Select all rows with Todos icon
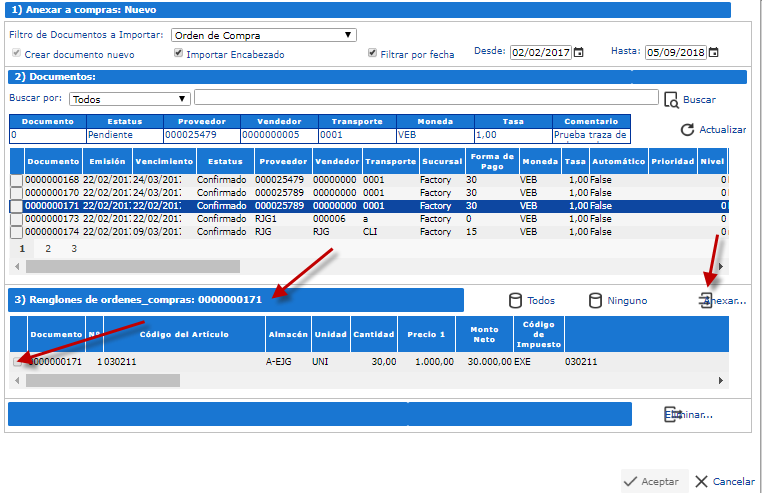The height and width of the screenshot is (493, 762). 516,300
